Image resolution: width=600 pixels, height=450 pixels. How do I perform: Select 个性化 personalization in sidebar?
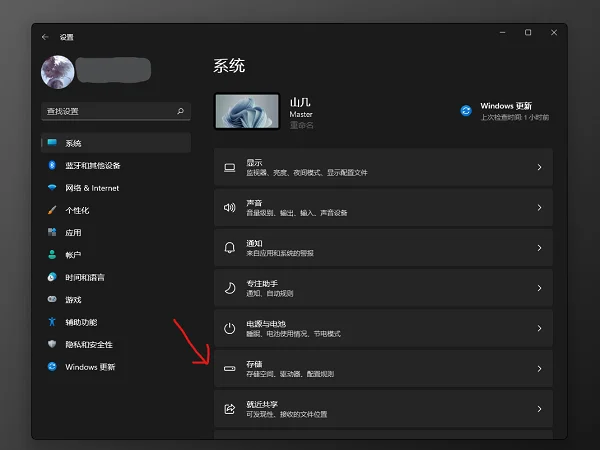point(77,210)
